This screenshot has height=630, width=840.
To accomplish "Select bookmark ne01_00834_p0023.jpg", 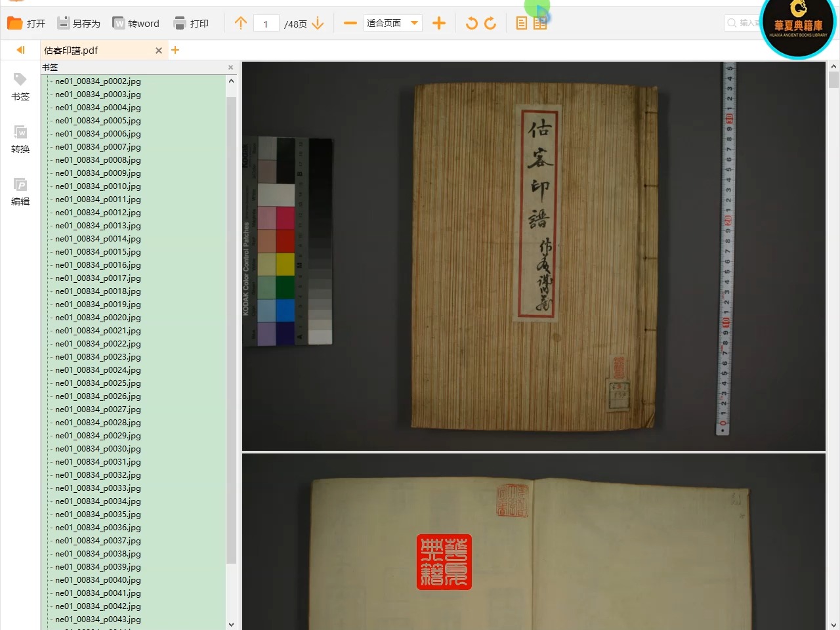I will click(98, 357).
